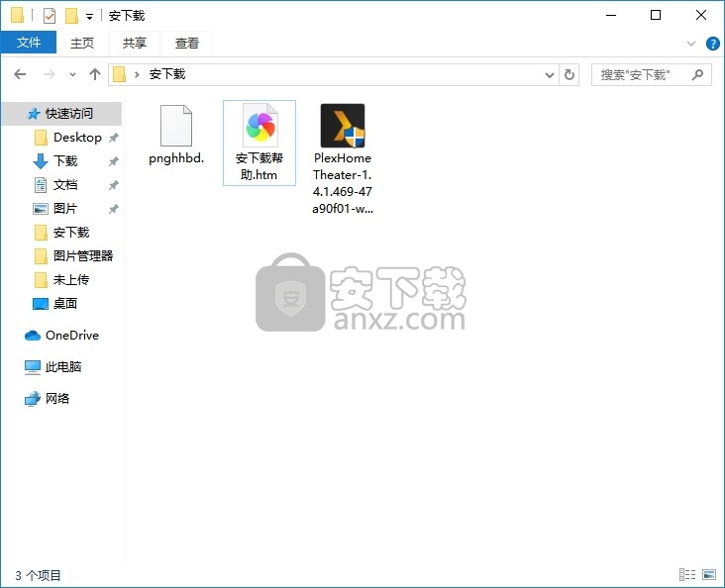The width and height of the screenshot is (725, 588).
Task: Open the recent locations dropdown
Action: click(x=72, y=74)
